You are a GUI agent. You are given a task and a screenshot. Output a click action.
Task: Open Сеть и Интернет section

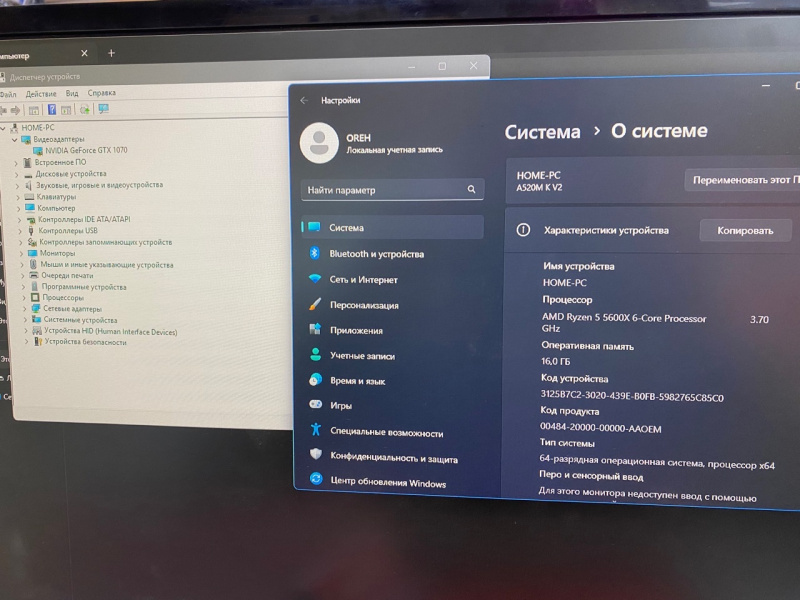click(x=363, y=280)
